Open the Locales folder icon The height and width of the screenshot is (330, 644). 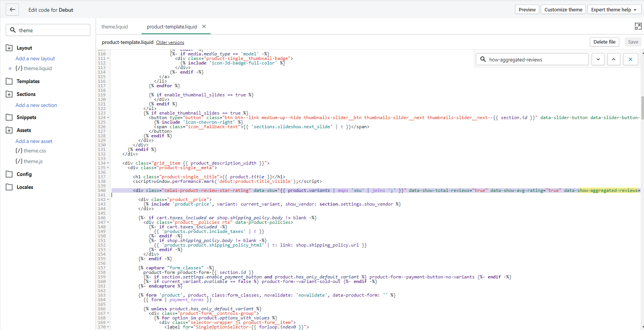(x=9, y=187)
